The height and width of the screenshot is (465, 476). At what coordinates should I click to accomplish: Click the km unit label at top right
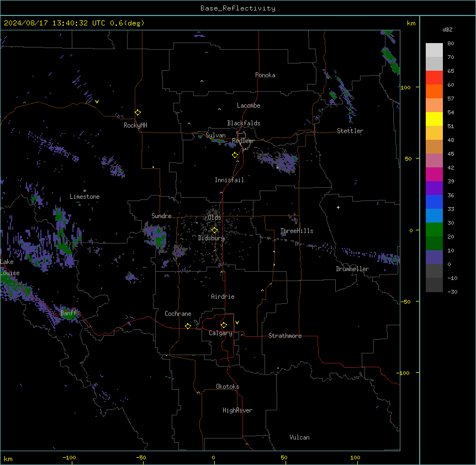point(411,23)
